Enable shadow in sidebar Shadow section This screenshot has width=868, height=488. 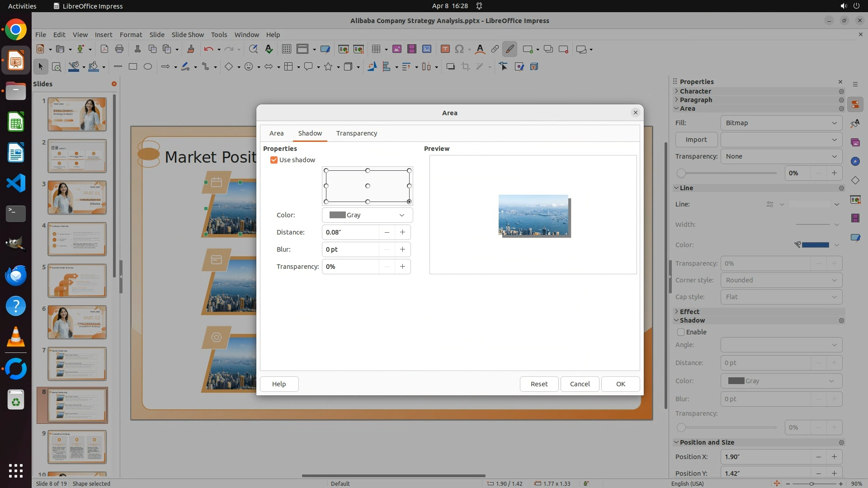pyautogui.click(x=681, y=332)
